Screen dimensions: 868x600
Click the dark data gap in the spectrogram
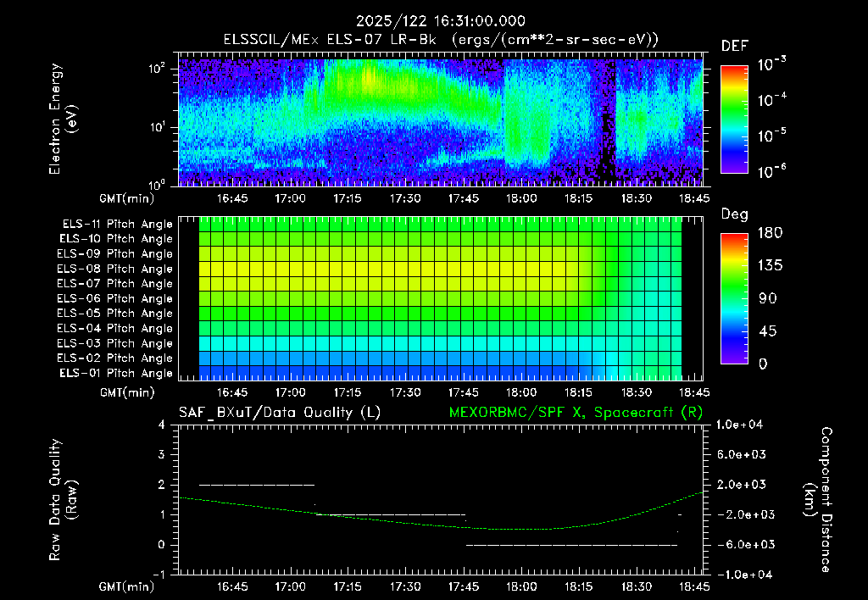609,122
